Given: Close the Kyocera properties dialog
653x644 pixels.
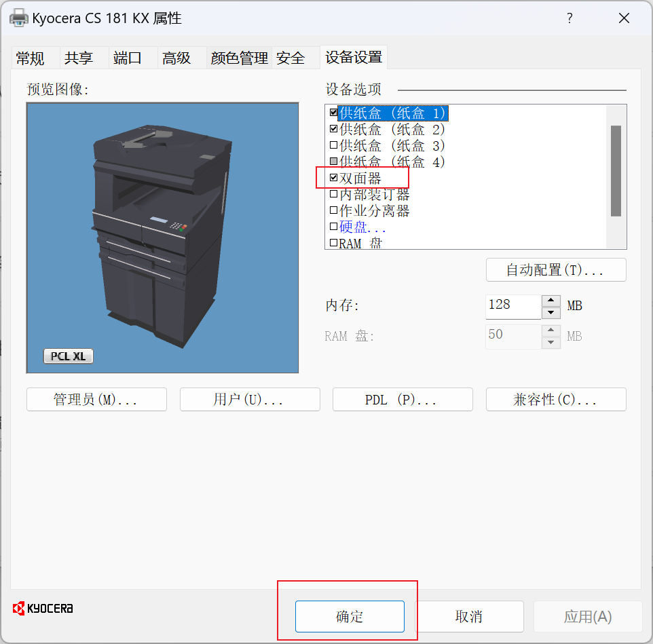Looking at the screenshot, I should (624, 18).
